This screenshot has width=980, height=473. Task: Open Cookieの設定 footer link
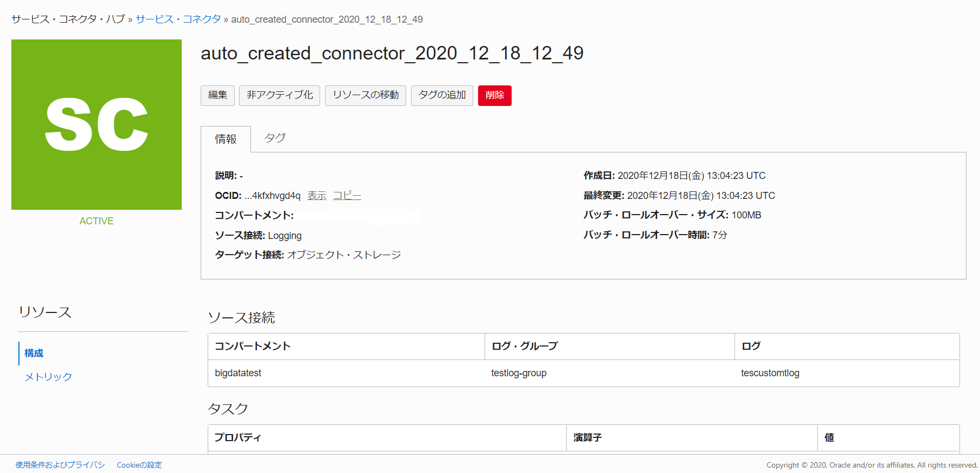(140, 465)
